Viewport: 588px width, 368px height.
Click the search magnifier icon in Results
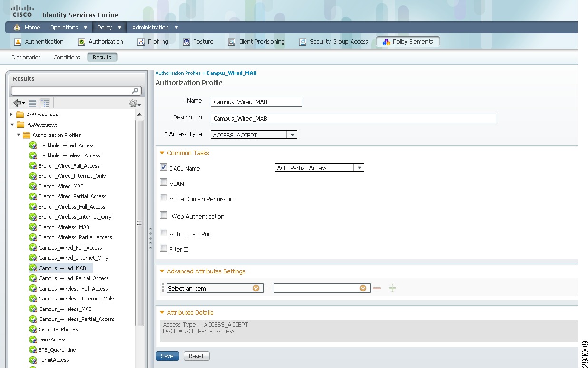click(x=136, y=90)
